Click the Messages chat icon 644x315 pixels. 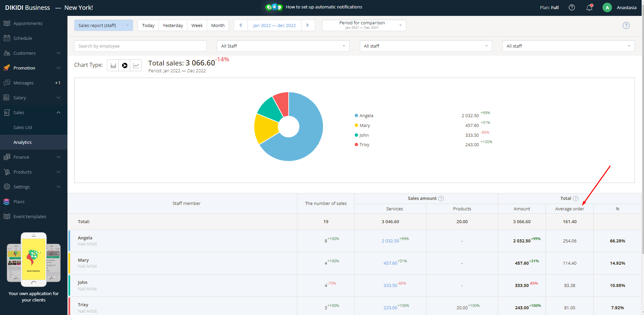[x=7, y=83]
